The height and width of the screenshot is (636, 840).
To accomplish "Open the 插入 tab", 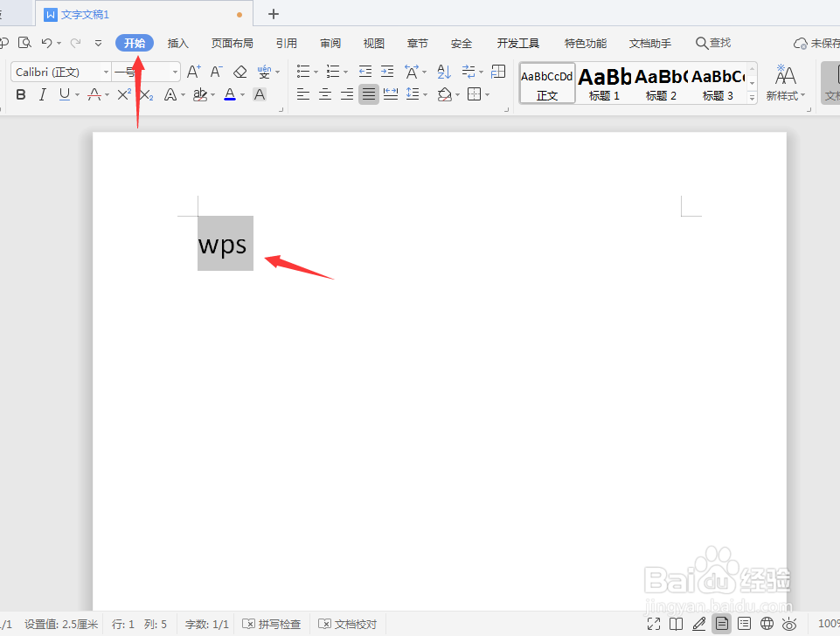I will tap(177, 44).
